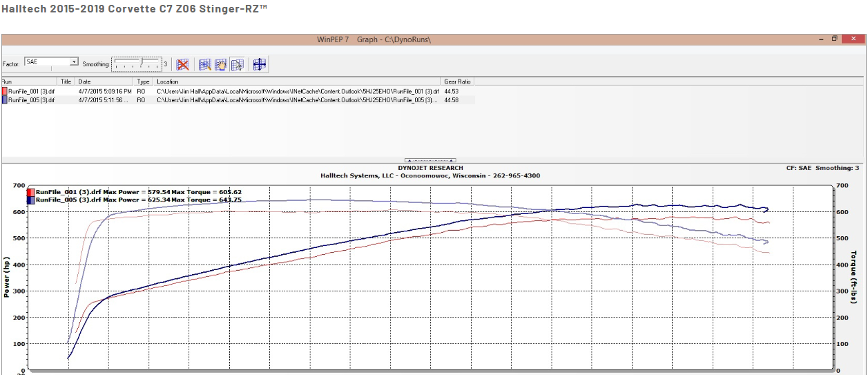The height and width of the screenshot is (375, 868).
Task: Minimize the WinPEP 7 window
Action: click(820, 39)
